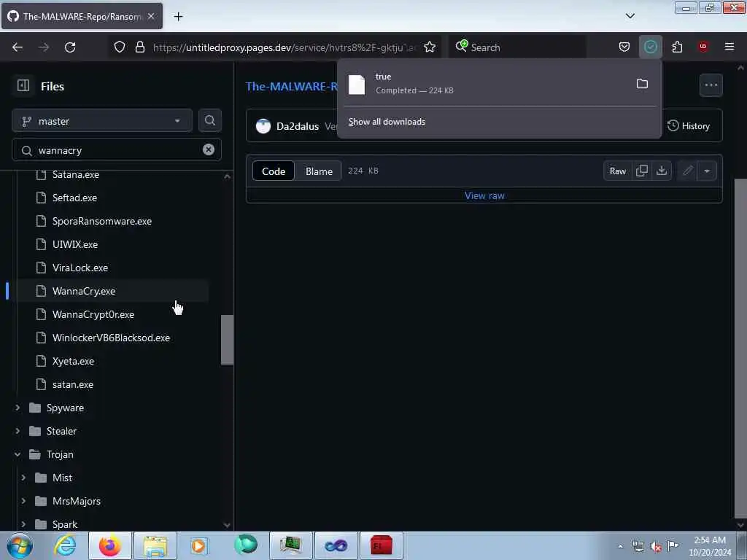Save page to Pocket icon
Screen dimensions: 747x560
coord(624,47)
